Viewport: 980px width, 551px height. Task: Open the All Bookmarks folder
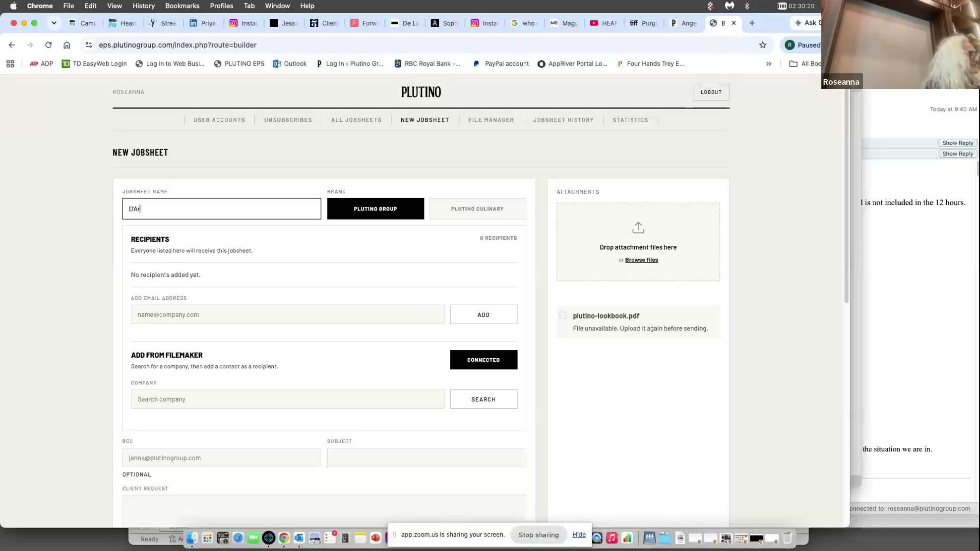805,63
